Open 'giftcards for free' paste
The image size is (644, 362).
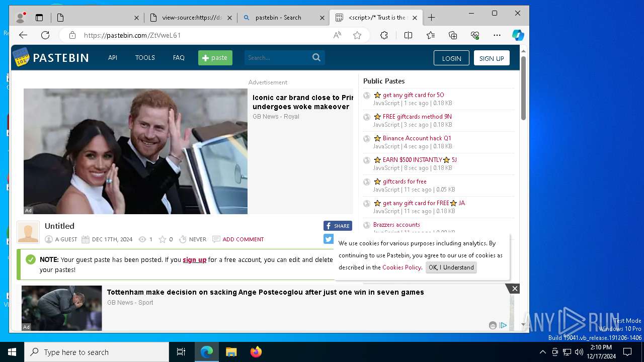coord(405,182)
